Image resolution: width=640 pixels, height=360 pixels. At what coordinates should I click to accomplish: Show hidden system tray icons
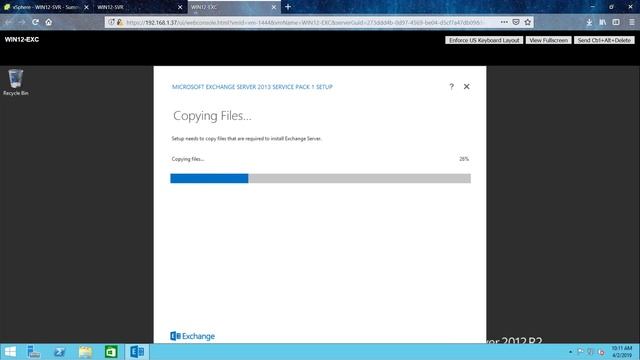(x=570, y=352)
